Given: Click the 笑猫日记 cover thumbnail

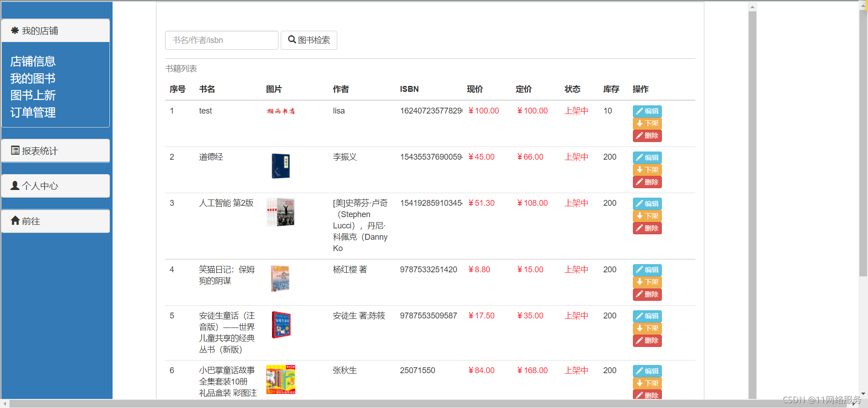Looking at the screenshot, I should (x=281, y=278).
